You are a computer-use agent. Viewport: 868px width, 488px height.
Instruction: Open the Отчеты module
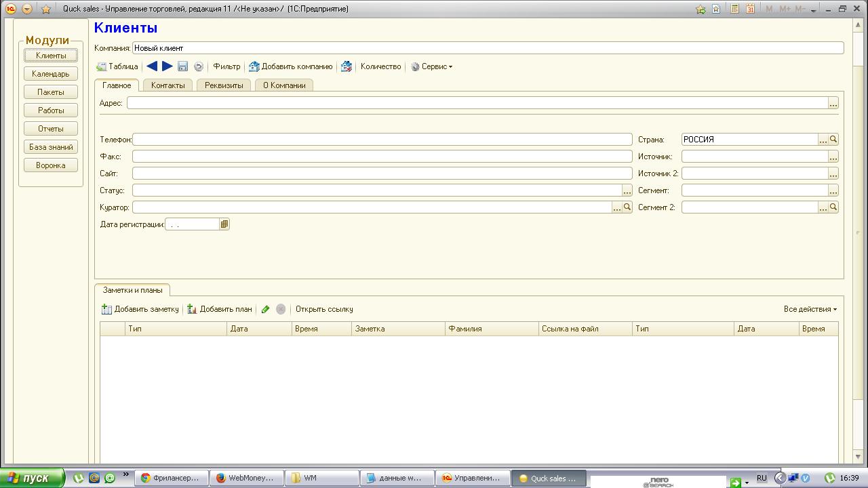51,129
